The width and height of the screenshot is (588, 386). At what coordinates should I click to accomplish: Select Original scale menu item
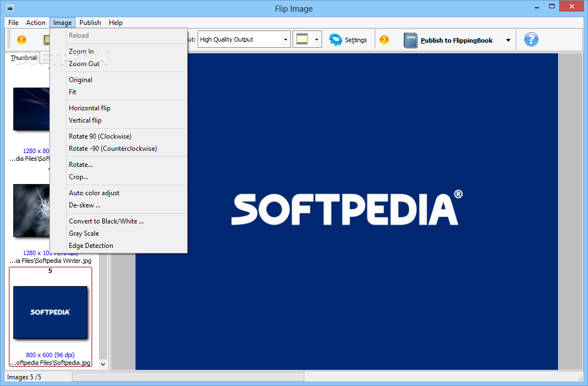click(x=118, y=80)
